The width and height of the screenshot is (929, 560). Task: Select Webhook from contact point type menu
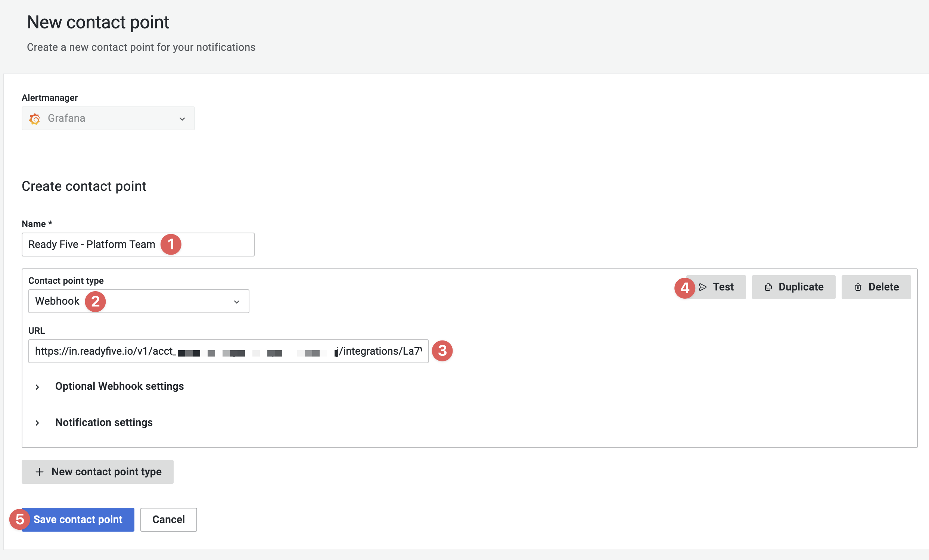pyautogui.click(x=138, y=301)
